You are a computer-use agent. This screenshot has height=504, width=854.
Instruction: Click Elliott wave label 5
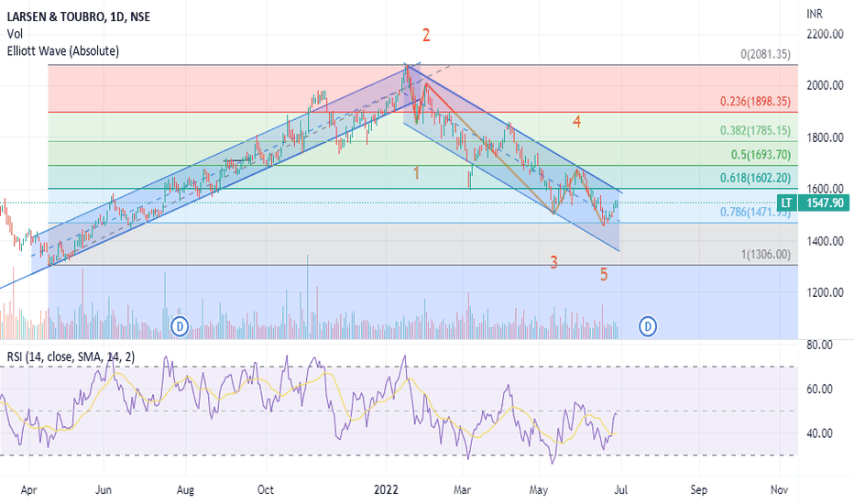pyautogui.click(x=604, y=275)
